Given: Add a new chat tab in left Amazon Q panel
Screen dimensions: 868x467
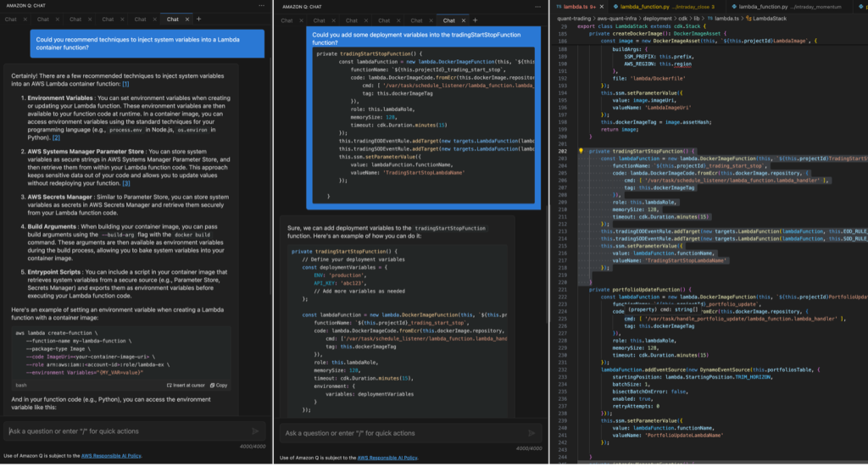Looking at the screenshot, I should coord(198,19).
